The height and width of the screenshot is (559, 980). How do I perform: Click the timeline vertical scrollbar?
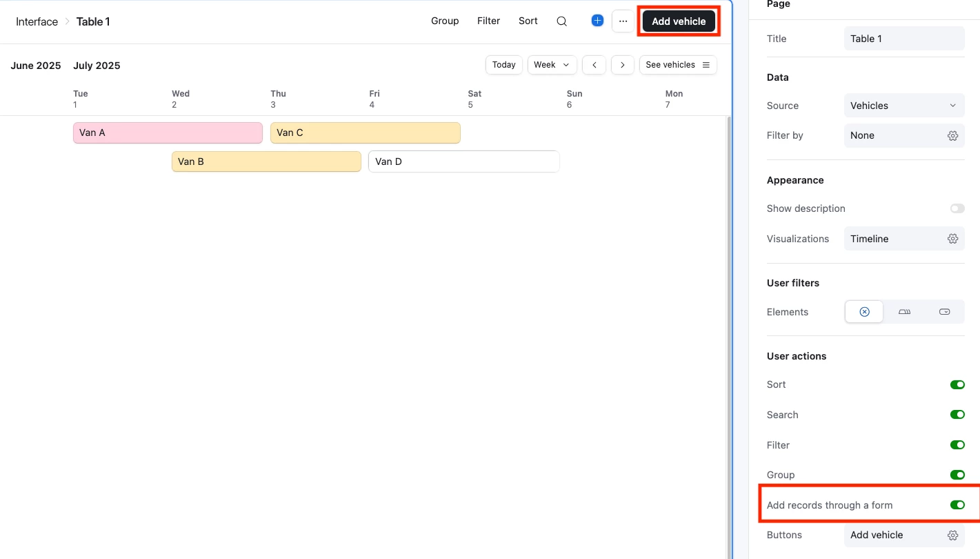[x=730, y=337]
